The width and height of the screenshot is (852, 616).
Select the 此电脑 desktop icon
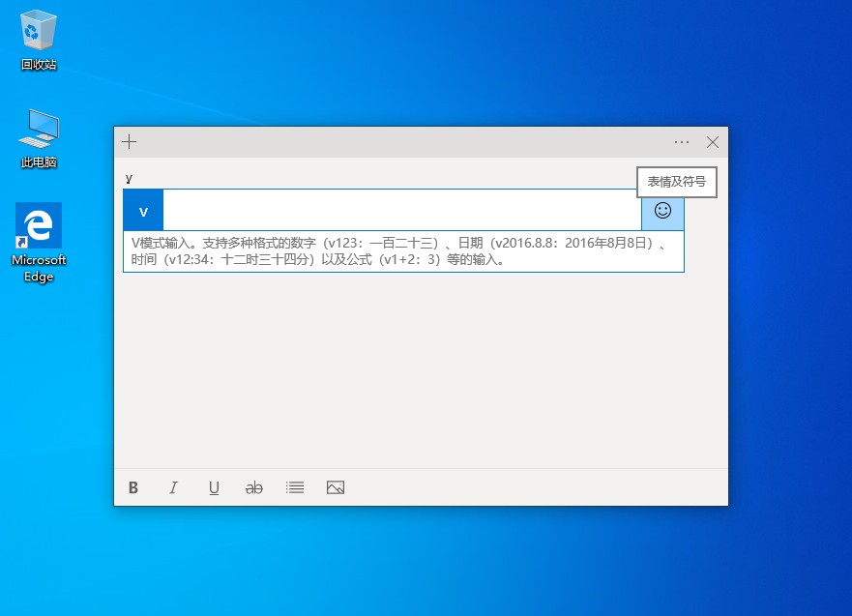click(38, 138)
